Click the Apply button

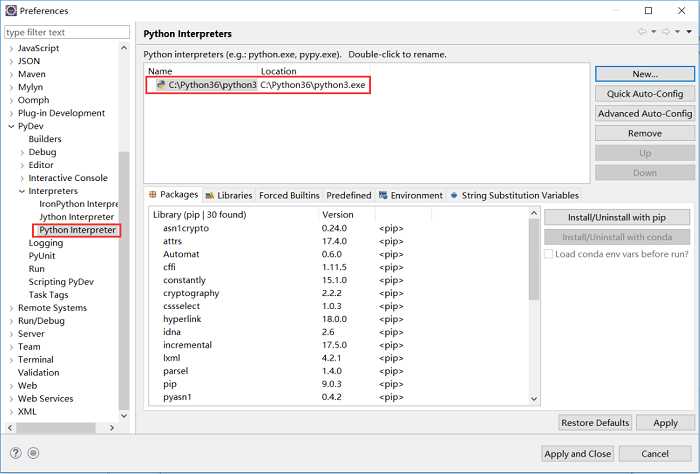tap(666, 423)
